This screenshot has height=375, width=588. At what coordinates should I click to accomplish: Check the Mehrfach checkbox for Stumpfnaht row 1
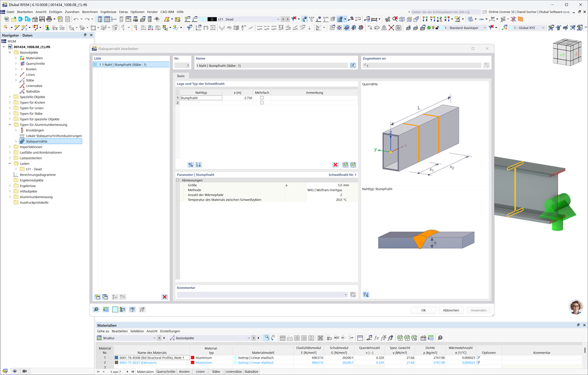point(263,98)
